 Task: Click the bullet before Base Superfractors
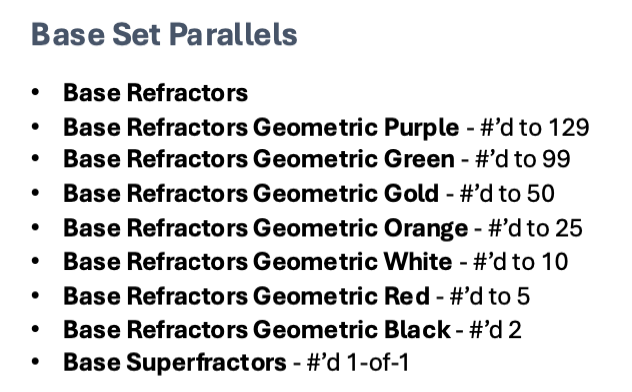pyautogui.click(x=35, y=361)
